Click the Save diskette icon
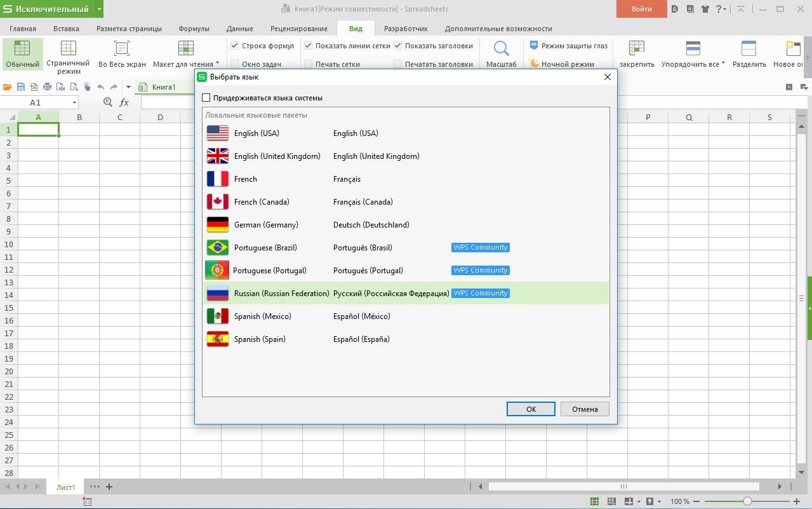 click(x=21, y=87)
